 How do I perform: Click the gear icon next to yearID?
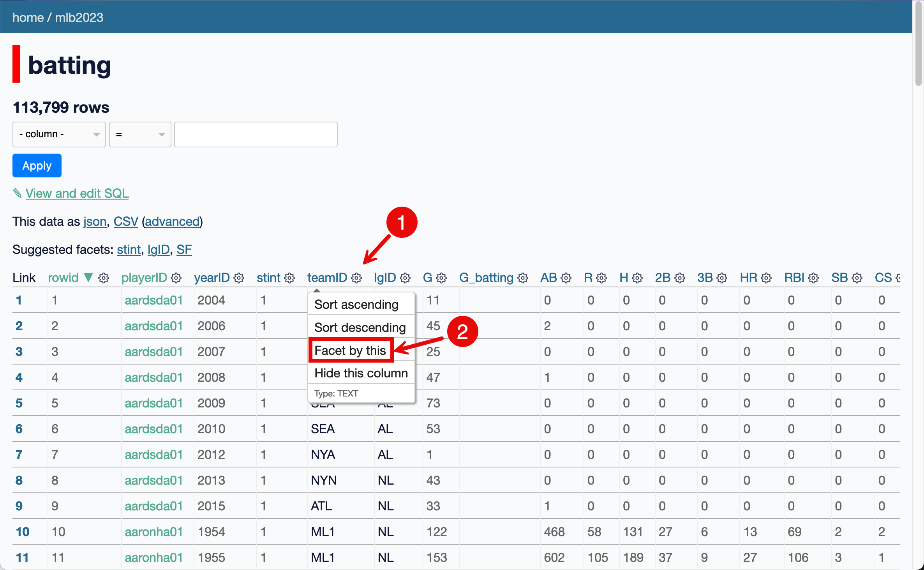[x=239, y=278]
